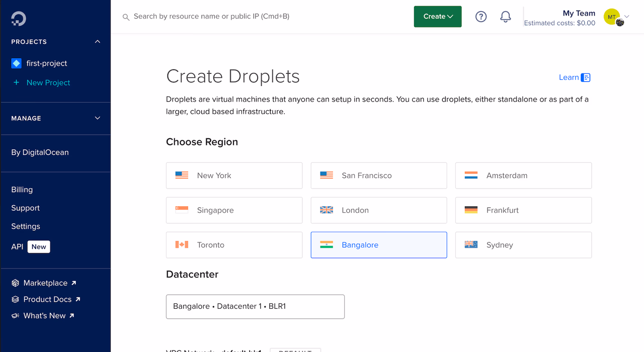Click Estimated costs: $0.00 text

pyautogui.click(x=559, y=23)
